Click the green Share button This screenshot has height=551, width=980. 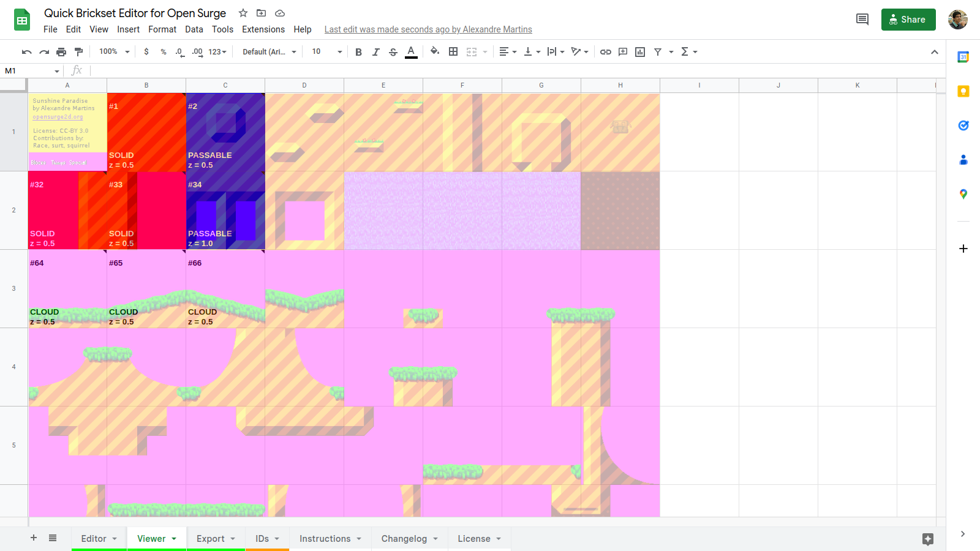908,20
